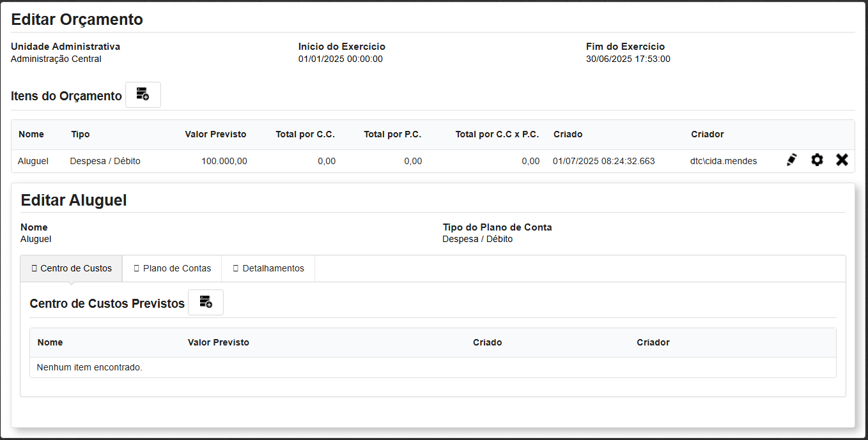
Task: Click Nome header in the budget items table
Action: [31, 134]
